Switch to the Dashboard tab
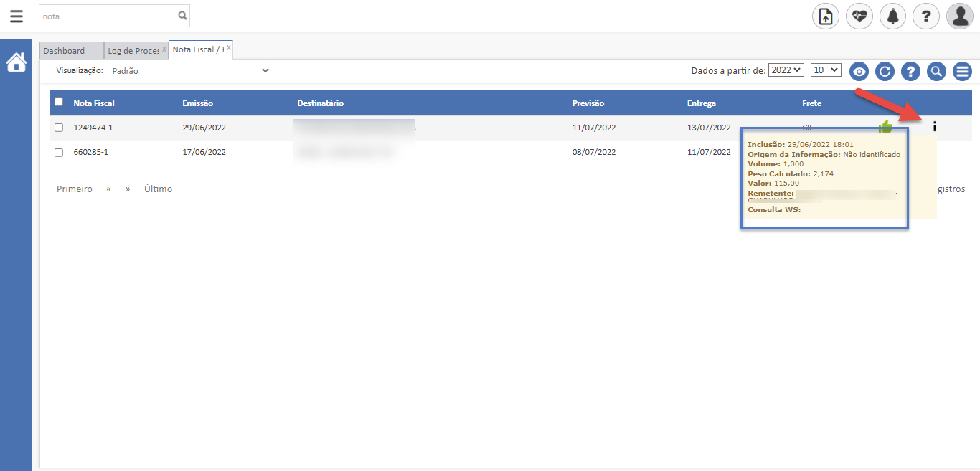This screenshot has height=471, width=980. (x=65, y=51)
